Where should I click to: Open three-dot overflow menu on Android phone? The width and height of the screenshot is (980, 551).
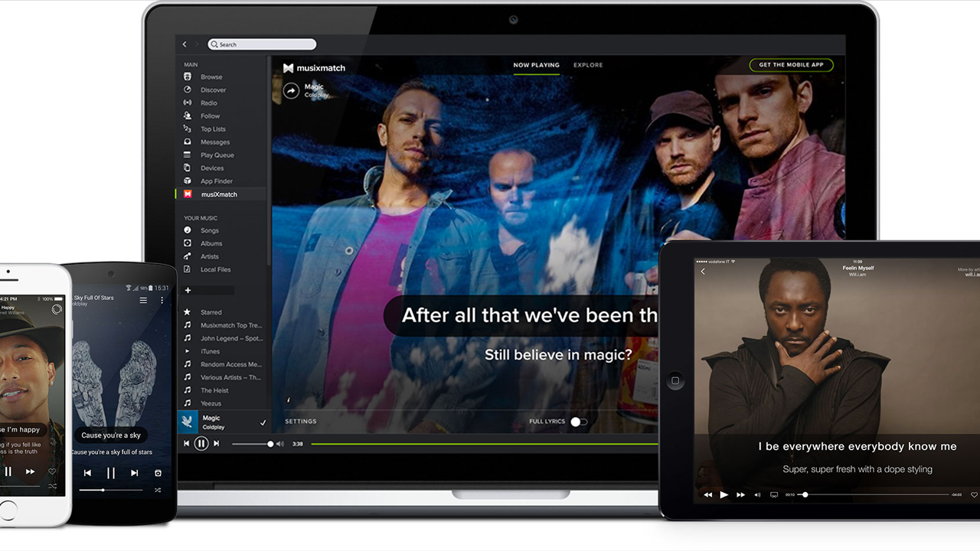162,301
